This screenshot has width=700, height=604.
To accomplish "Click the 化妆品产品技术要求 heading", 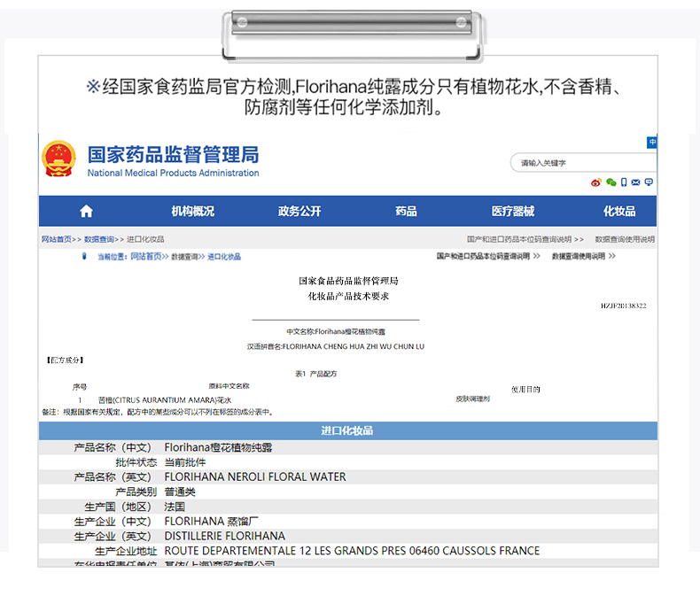I will (x=348, y=296).
